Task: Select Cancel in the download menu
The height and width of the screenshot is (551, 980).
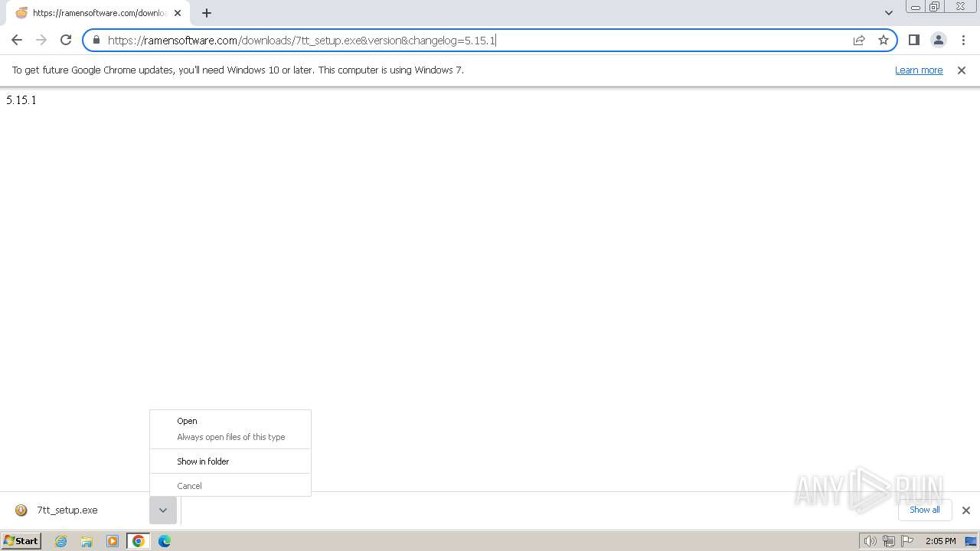Action: (x=230, y=486)
